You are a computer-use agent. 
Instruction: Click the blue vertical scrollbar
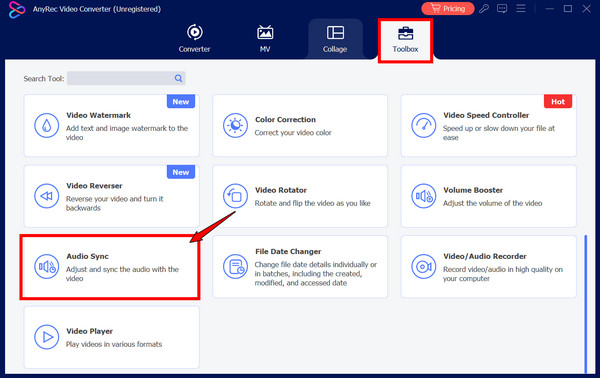point(585,304)
